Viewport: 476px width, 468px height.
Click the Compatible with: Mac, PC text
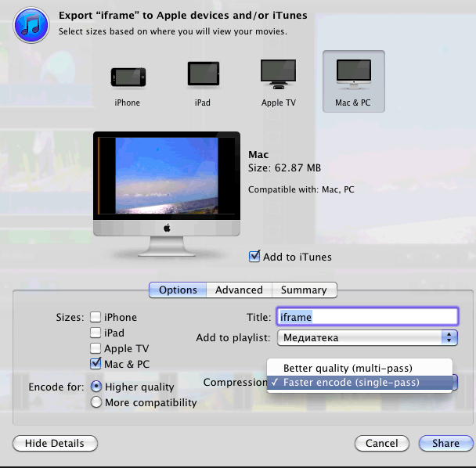[301, 189]
